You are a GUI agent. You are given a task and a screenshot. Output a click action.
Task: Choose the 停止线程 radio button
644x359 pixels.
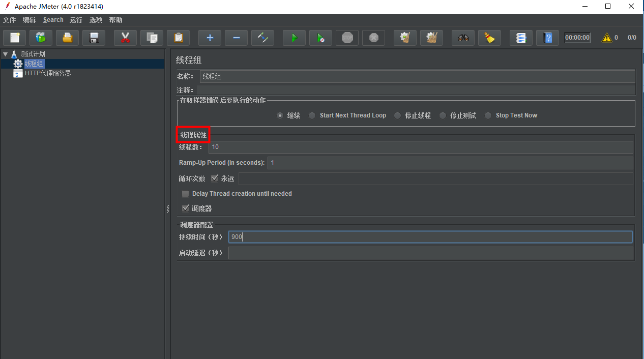[397, 115]
